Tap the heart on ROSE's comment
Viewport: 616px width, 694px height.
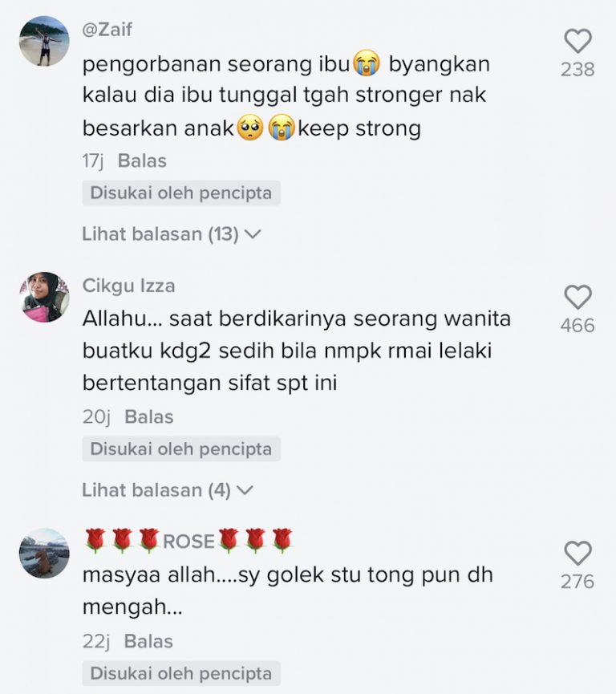tap(578, 554)
